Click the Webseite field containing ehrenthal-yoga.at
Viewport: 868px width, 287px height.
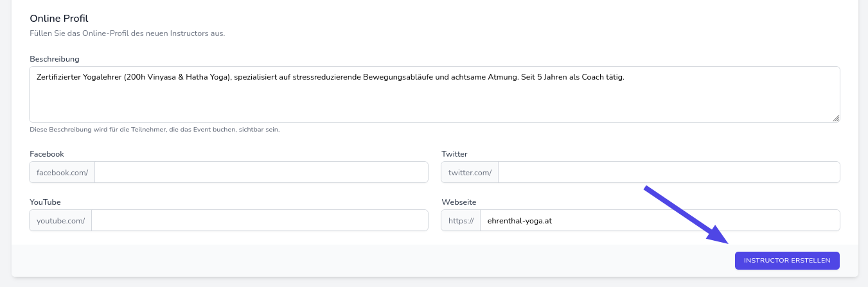pos(659,220)
